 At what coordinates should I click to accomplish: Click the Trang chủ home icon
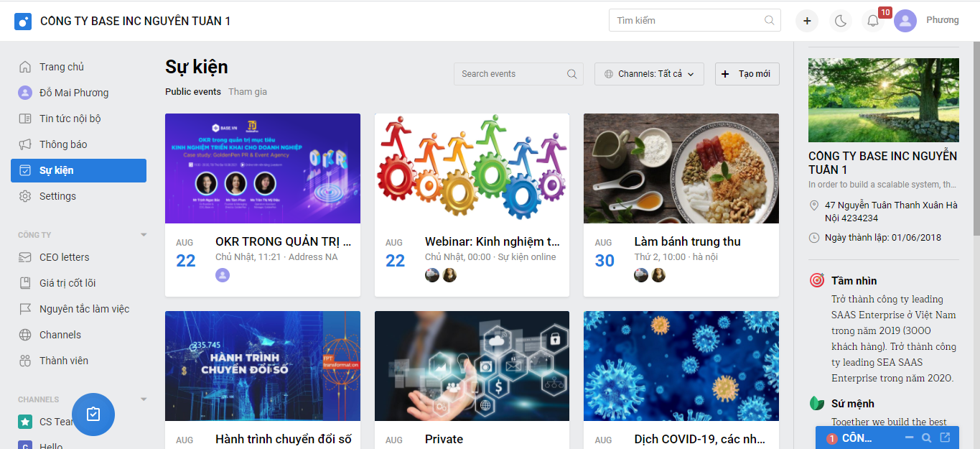25,67
